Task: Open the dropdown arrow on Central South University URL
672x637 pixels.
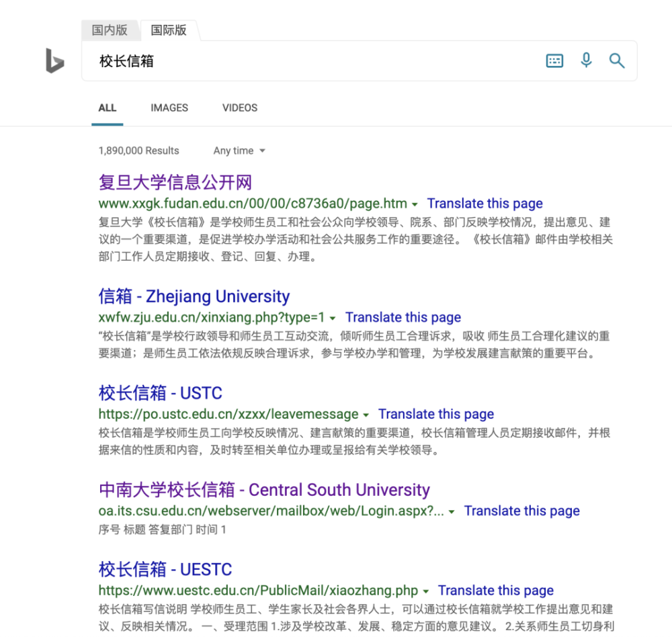Action: (x=450, y=511)
